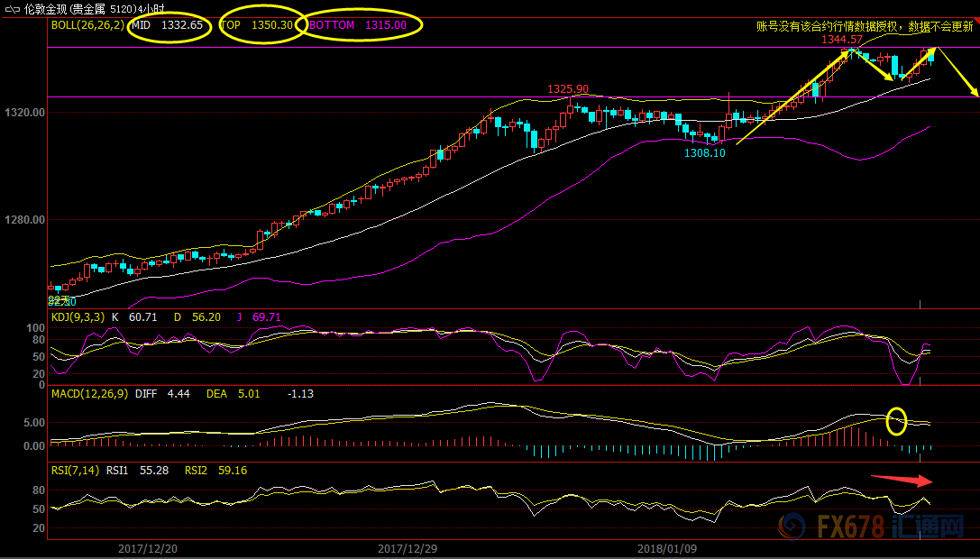This screenshot has width=980, height=559.
Task: Open the BOLL(26,26,2) indicator settings label
Action: (87, 25)
